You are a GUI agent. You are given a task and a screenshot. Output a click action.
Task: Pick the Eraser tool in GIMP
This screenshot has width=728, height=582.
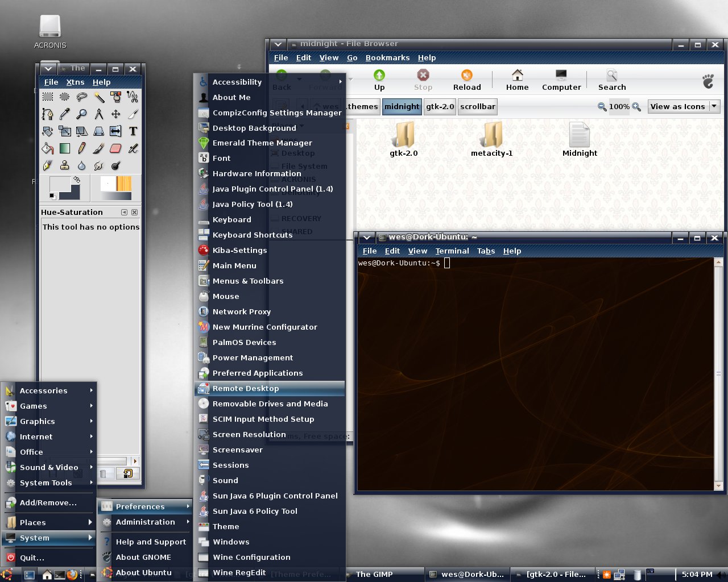(115, 148)
